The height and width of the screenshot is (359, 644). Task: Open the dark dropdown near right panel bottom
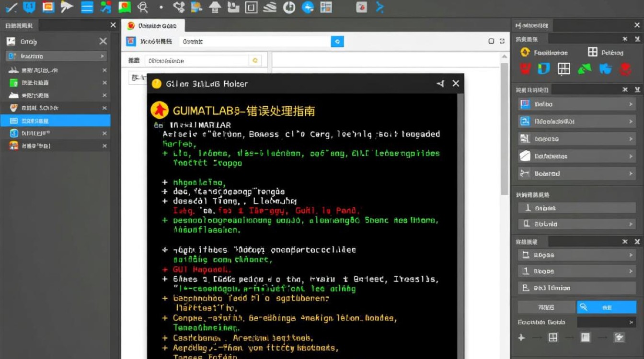tap(607, 322)
